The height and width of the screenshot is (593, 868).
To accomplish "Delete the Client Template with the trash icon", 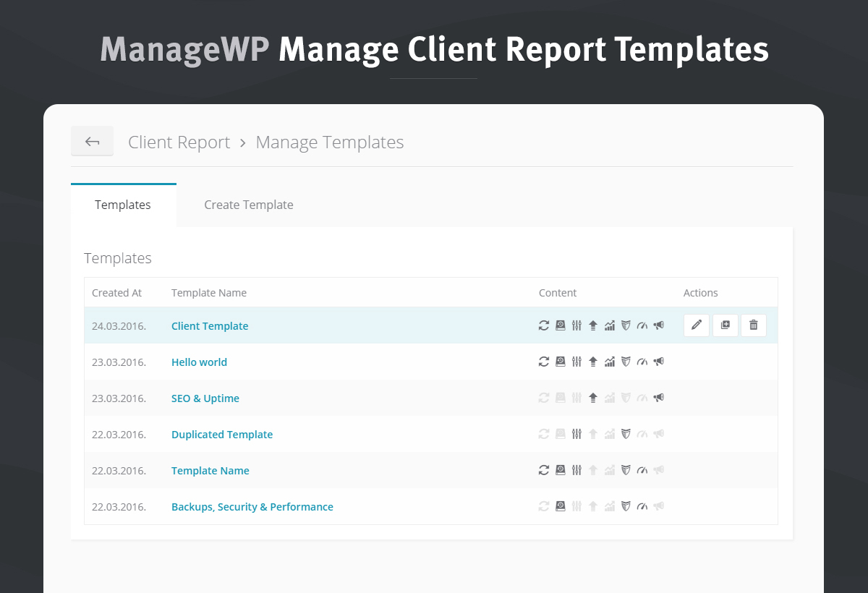I will (x=754, y=325).
